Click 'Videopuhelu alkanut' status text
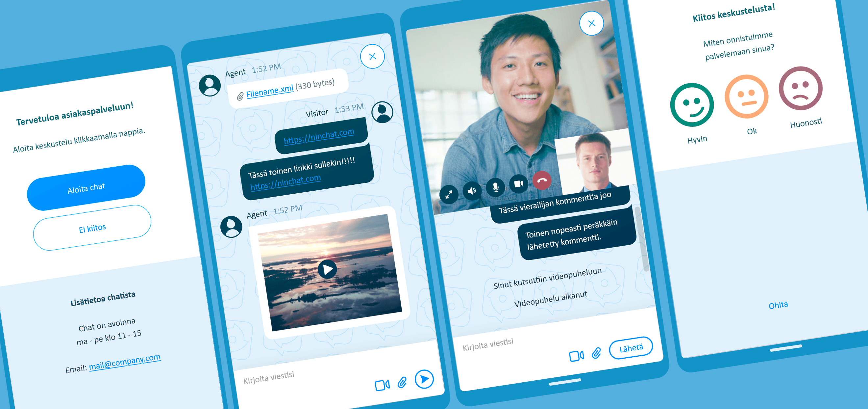The image size is (868, 409). point(551,299)
